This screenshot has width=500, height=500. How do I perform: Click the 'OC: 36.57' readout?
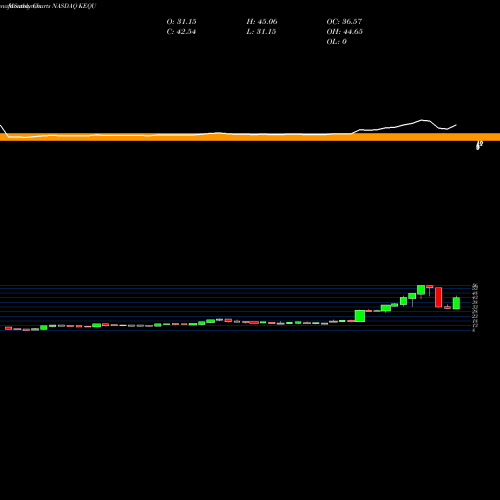tap(344, 22)
